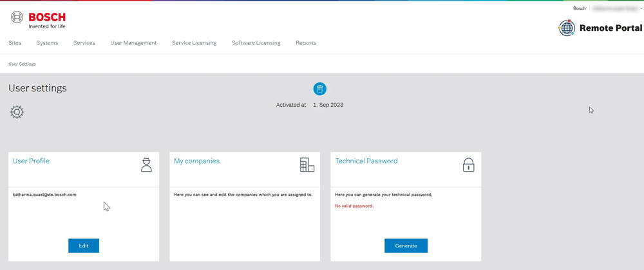Click the Edit button in User Profile
The width and height of the screenshot is (644, 270).
click(x=84, y=246)
